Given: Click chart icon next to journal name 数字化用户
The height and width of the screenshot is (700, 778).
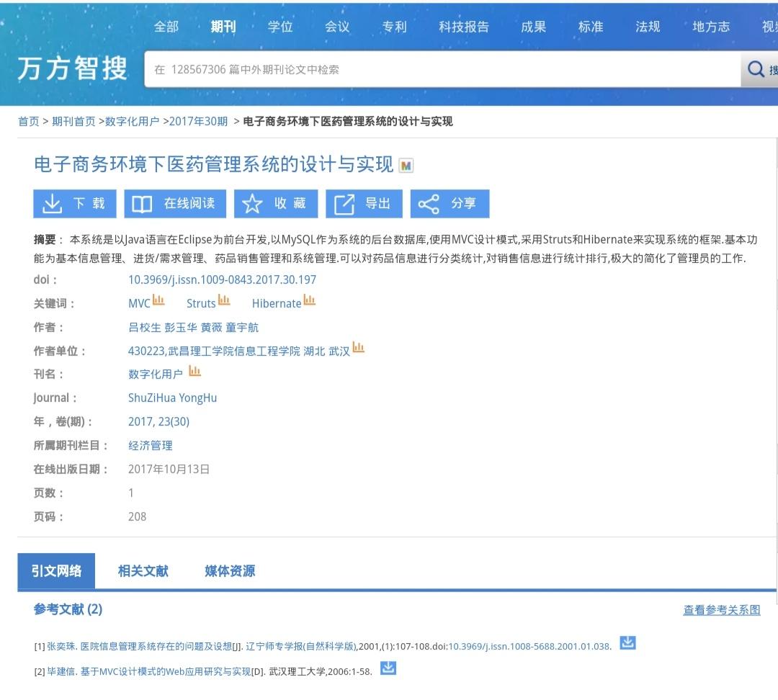Looking at the screenshot, I should 194,371.
